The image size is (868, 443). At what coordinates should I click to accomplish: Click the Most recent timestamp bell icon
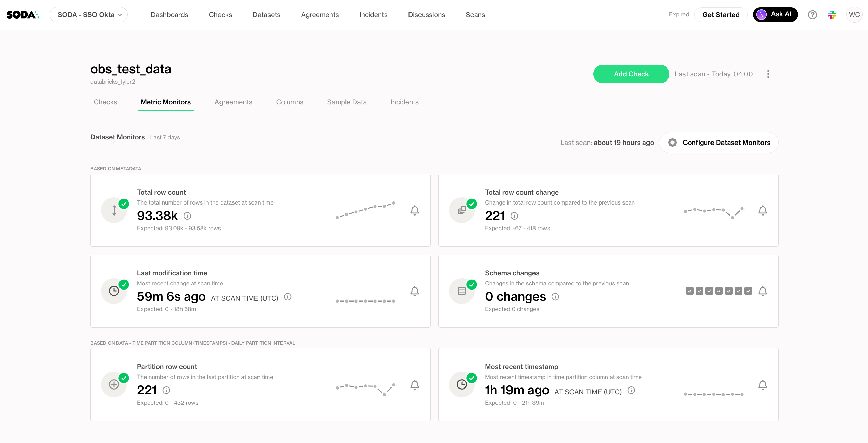(763, 384)
